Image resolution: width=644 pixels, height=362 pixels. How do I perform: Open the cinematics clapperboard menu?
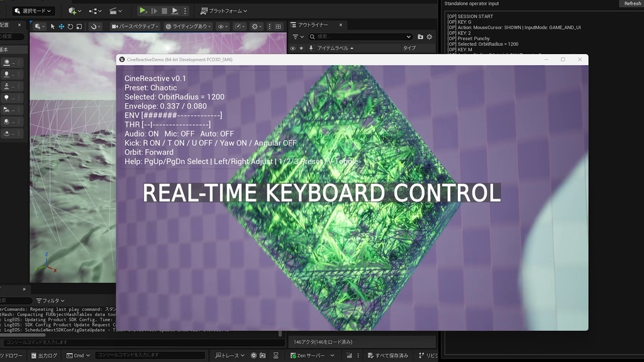coord(116,11)
